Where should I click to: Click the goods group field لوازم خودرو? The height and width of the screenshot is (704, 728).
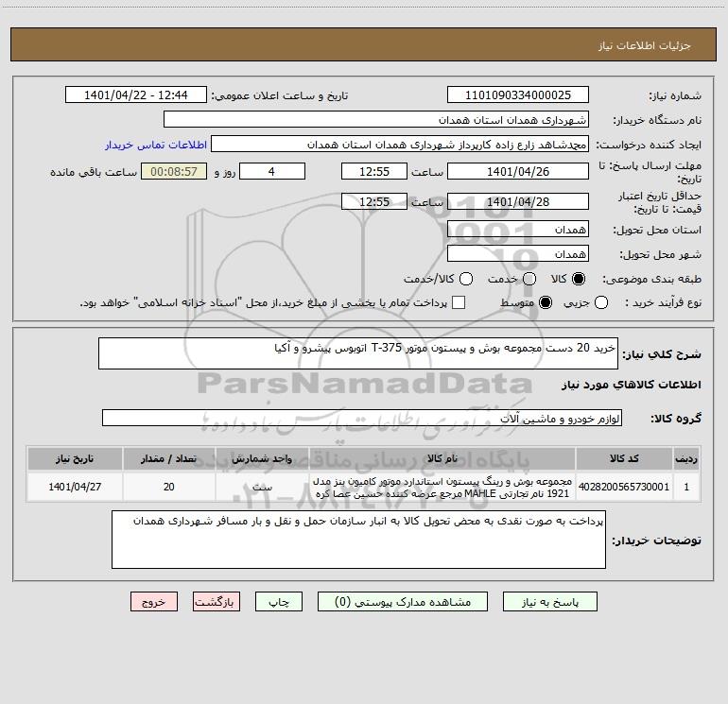[x=362, y=418]
